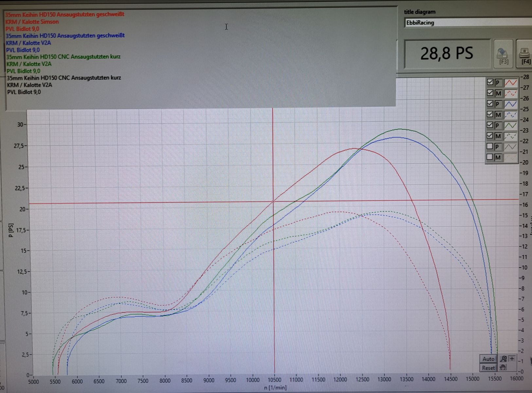The width and height of the screenshot is (532, 393).
Task: Click the green M torque label button
Action: [x=498, y=136]
